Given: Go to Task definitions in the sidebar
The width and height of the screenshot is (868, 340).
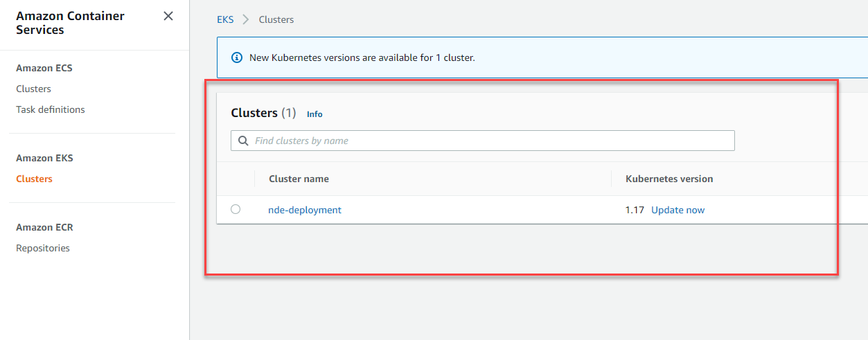Looking at the screenshot, I should click(x=51, y=109).
